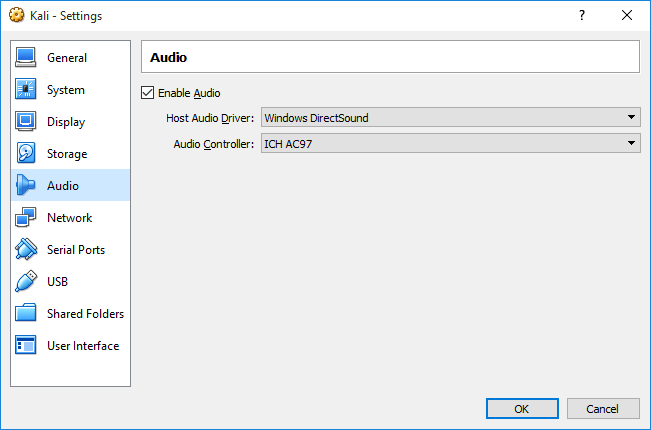The height and width of the screenshot is (430, 651).
Task: Open the Host Audio Driver dropdown
Action: (x=450, y=117)
